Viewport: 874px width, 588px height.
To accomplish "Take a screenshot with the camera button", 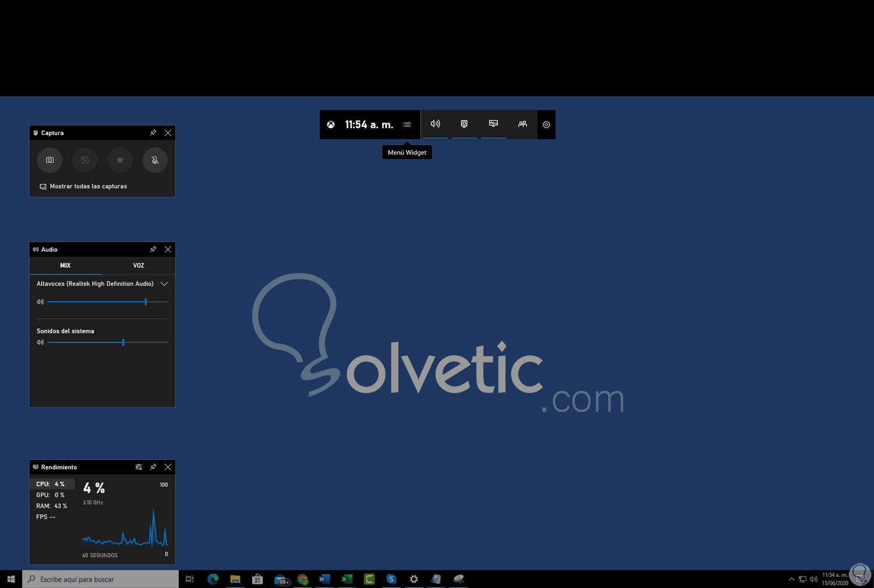I will pyautogui.click(x=50, y=160).
